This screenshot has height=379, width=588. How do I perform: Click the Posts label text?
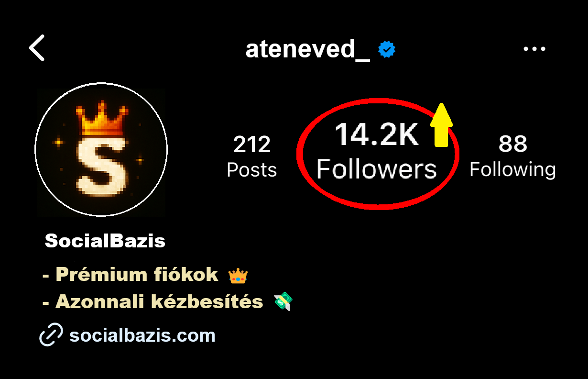point(252,170)
